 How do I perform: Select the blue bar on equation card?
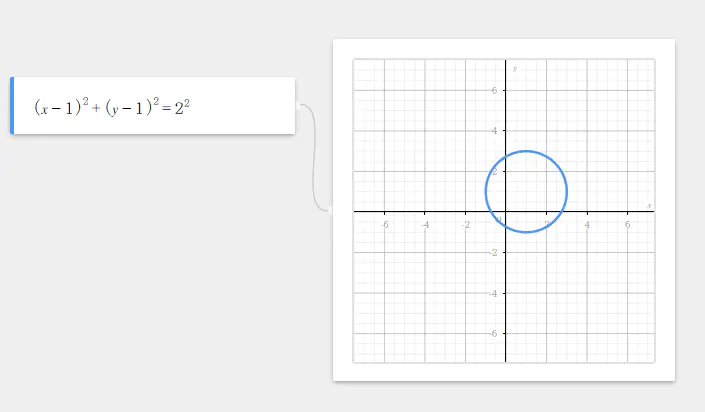(x=12, y=105)
